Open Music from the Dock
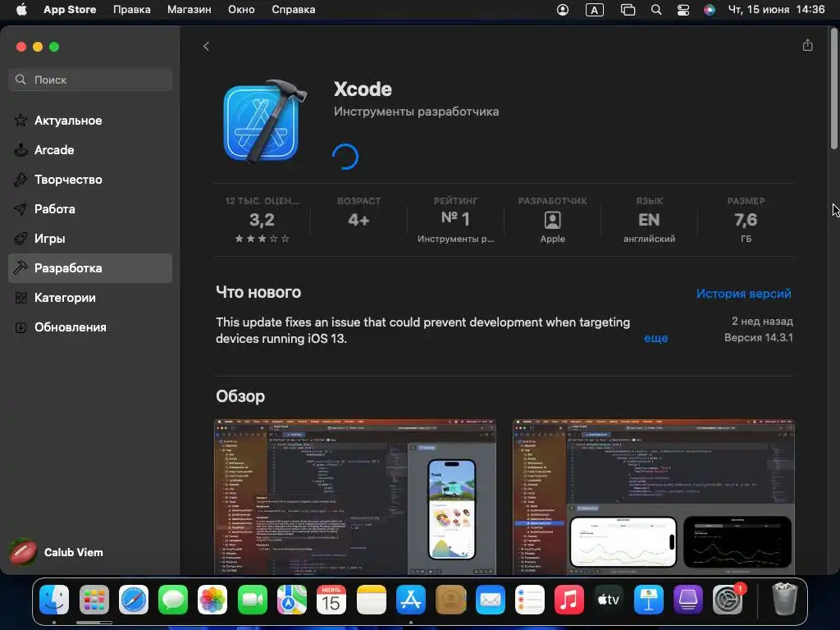The image size is (840, 630). point(569,600)
